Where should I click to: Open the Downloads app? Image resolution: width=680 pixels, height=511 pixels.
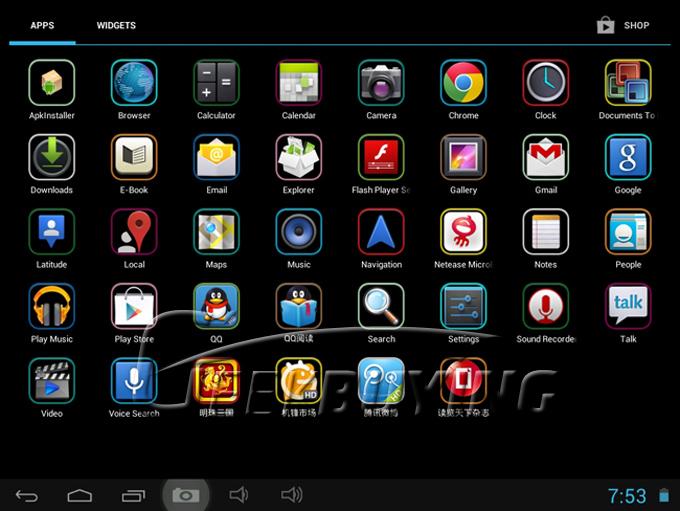click(52, 157)
